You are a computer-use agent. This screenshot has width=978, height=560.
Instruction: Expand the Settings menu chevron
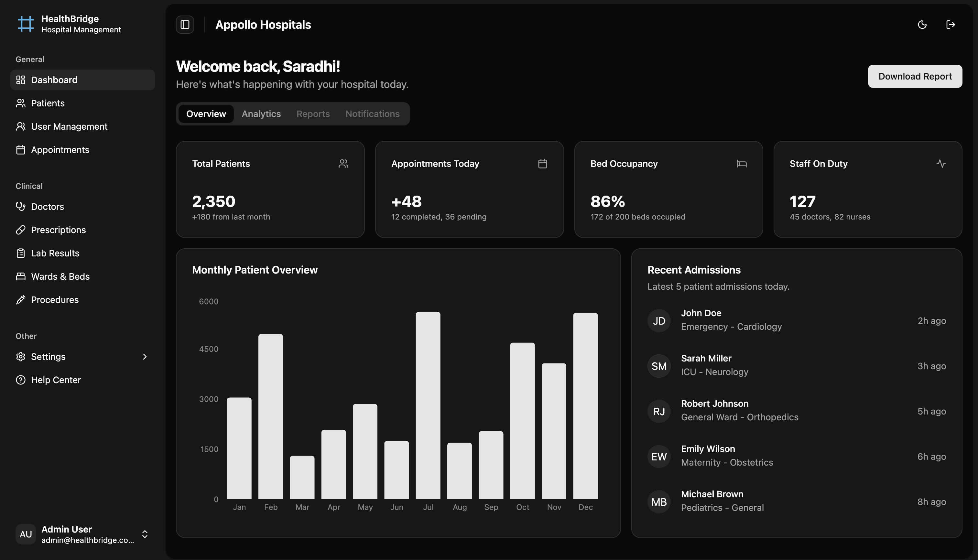coord(145,357)
